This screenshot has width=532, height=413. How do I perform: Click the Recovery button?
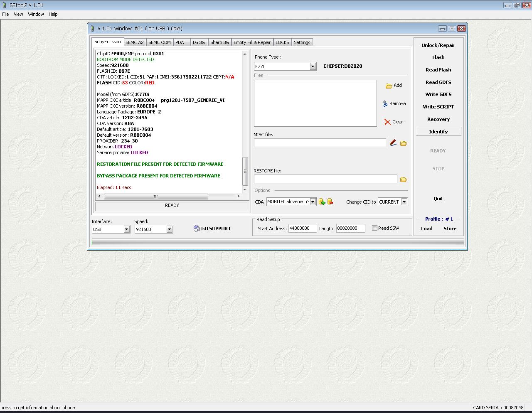pyautogui.click(x=438, y=119)
